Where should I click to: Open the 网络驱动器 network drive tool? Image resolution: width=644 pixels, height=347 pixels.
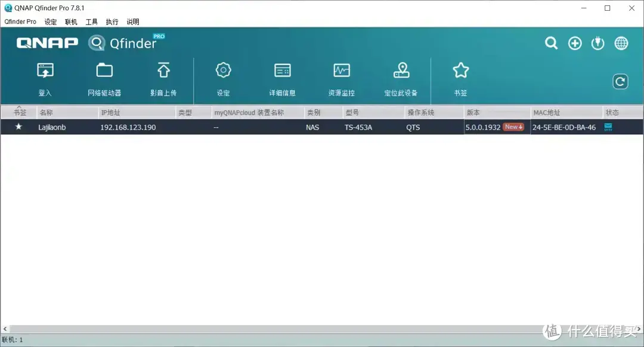pos(104,78)
